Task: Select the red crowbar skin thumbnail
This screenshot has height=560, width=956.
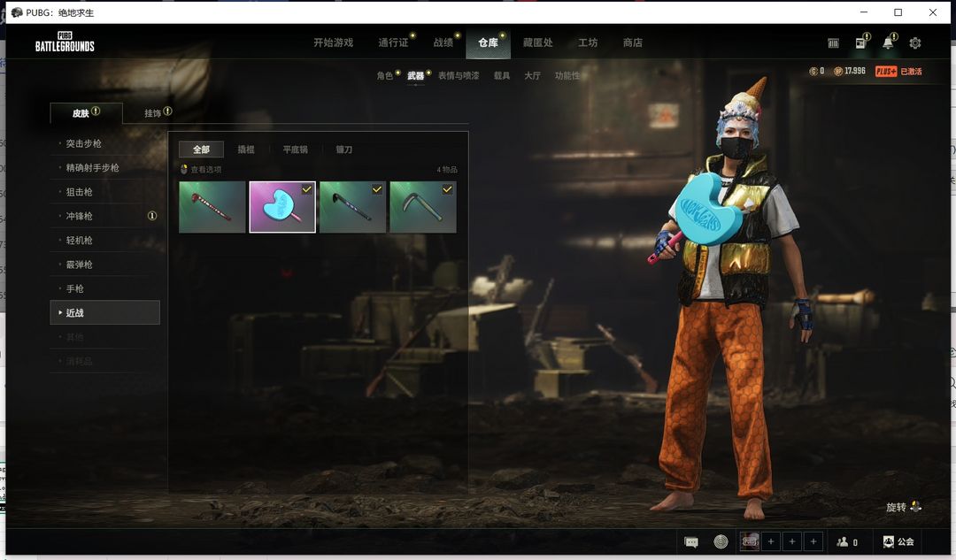Action: [212, 207]
